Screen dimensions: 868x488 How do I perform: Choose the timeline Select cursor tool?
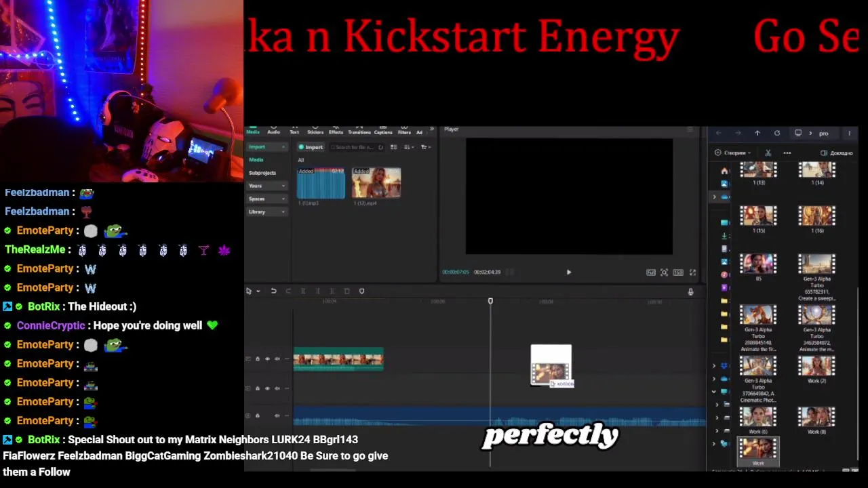point(249,291)
